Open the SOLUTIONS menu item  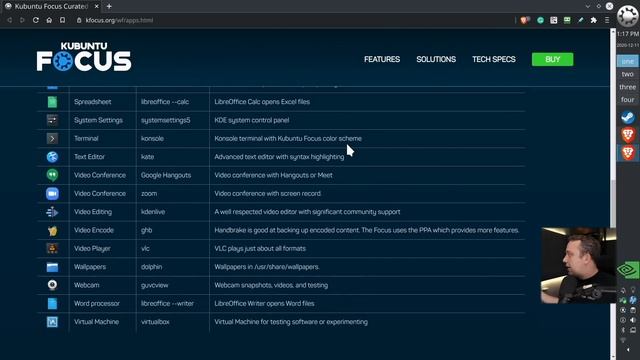point(436,59)
